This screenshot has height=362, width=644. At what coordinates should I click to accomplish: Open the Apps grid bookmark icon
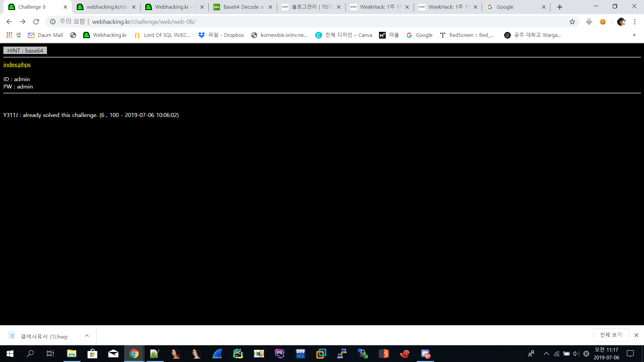[x=9, y=35]
